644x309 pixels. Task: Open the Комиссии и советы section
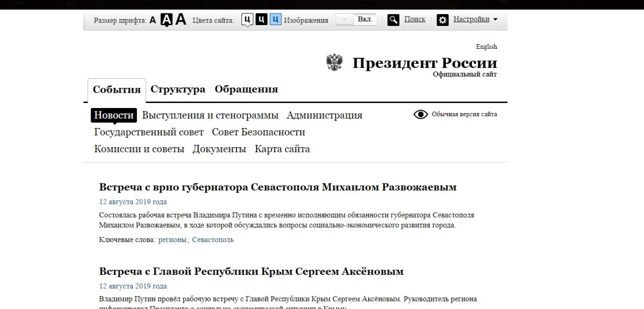(x=139, y=149)
